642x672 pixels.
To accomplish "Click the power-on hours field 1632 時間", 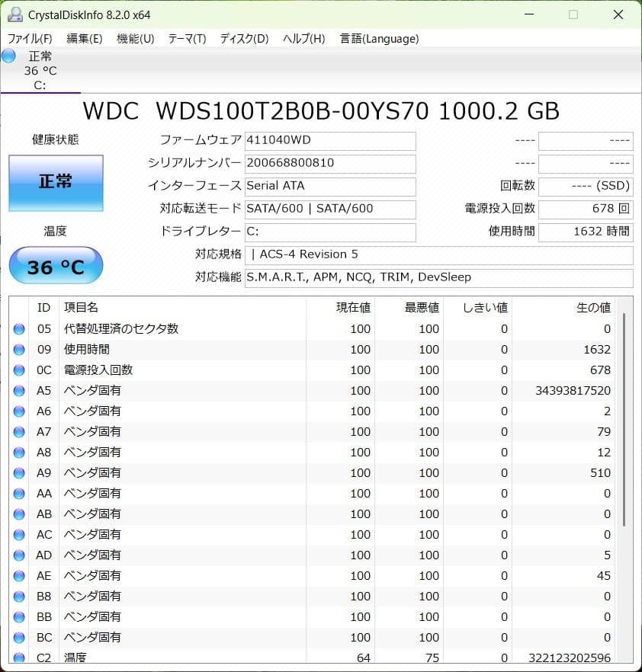I will click(x=586, y=232).
